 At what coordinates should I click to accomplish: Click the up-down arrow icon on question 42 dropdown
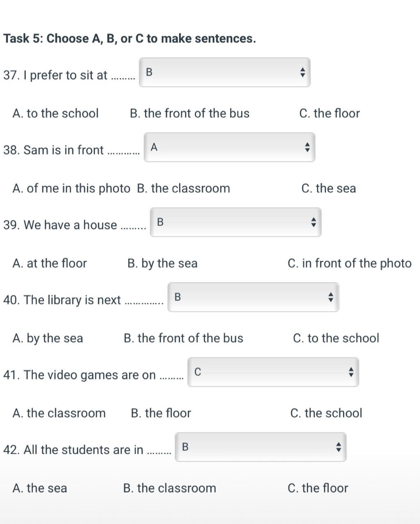pyautogui.click(x=338, y=447)
